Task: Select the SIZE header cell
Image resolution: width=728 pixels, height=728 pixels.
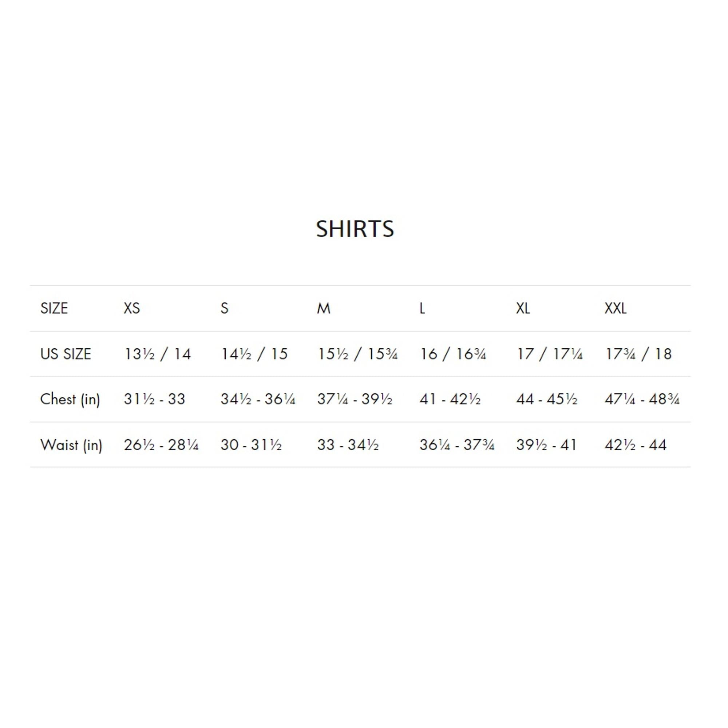Action: [54, 309]
